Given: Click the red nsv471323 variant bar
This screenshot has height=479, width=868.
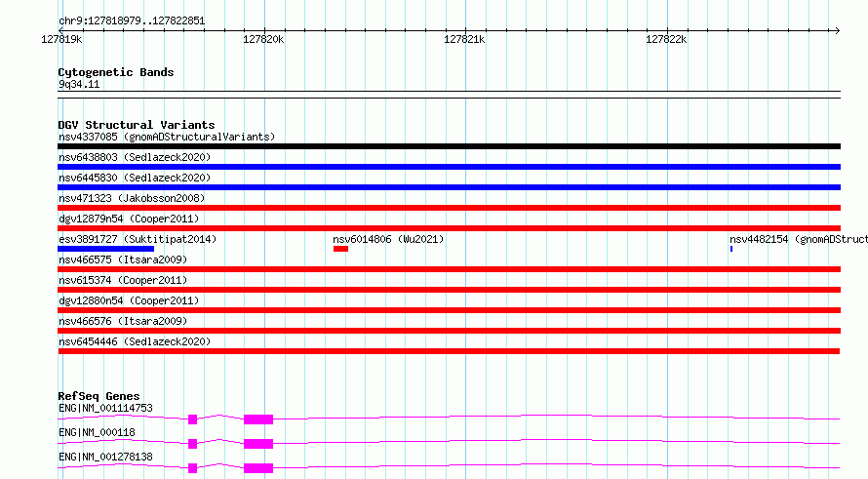Looking at the screenshot, I should (x=449, y=208).
